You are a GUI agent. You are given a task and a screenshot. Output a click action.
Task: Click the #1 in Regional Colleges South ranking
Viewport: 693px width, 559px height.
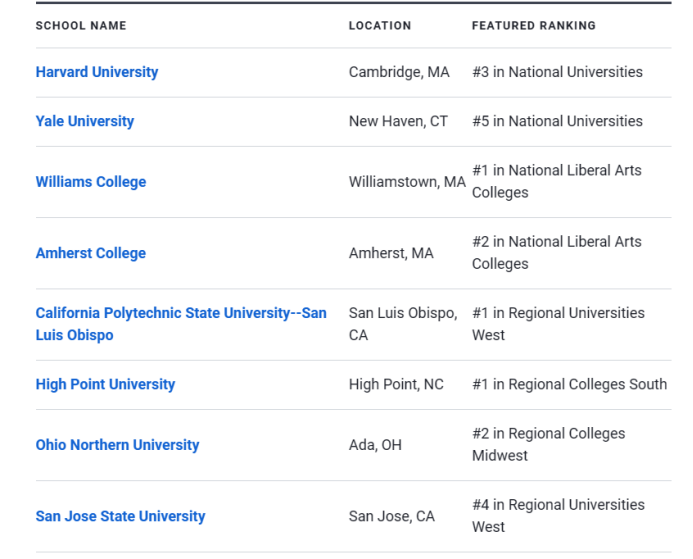click(570, 384)
